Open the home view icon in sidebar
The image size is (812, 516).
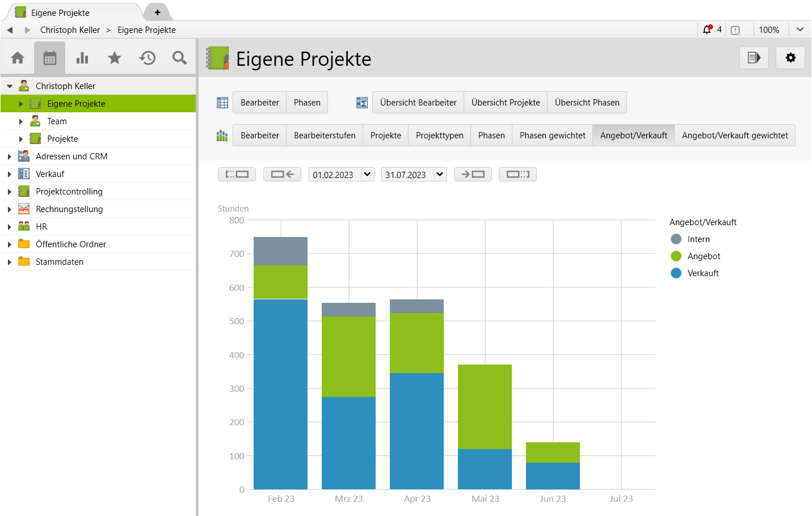tap(18, 58)
